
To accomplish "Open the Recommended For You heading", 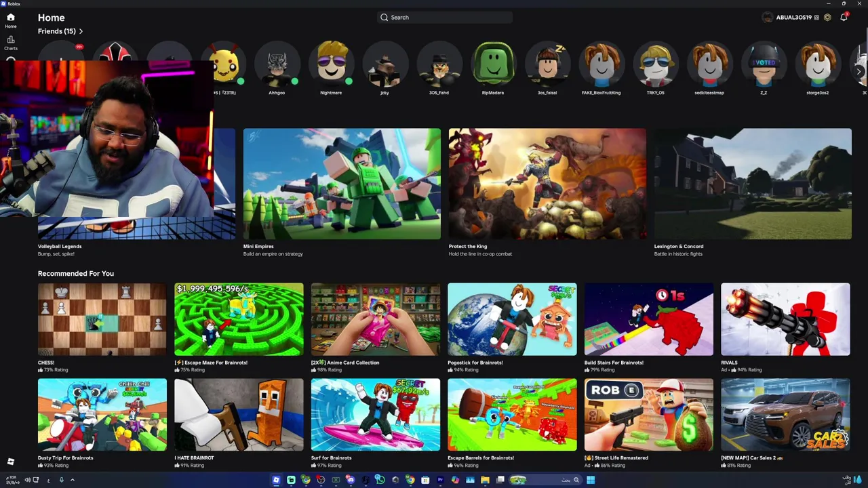I will click(76, 273).
